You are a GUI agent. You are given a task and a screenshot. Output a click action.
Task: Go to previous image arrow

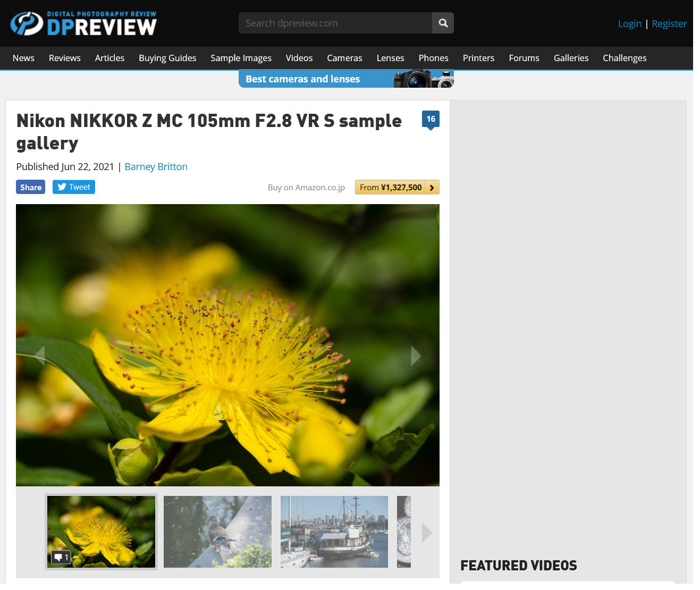[x=39, y=356]
